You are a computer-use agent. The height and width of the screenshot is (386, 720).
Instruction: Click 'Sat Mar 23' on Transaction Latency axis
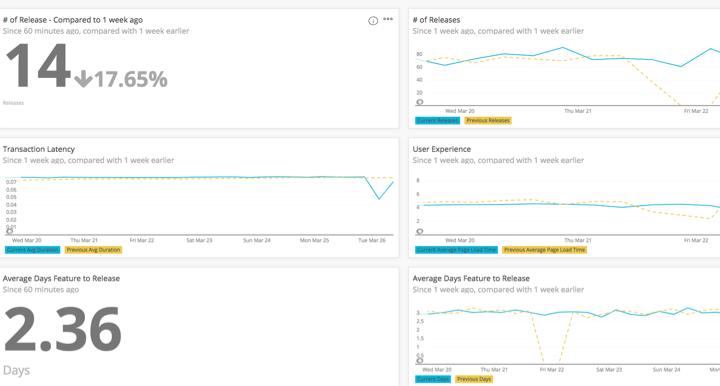click(199, 241)
